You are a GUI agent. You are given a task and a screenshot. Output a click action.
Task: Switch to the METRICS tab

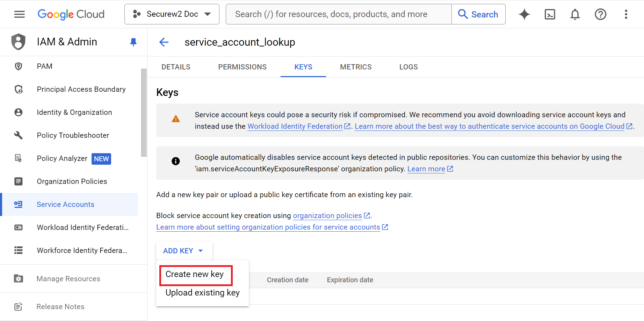pyautogui.click(x=356, y=67)
